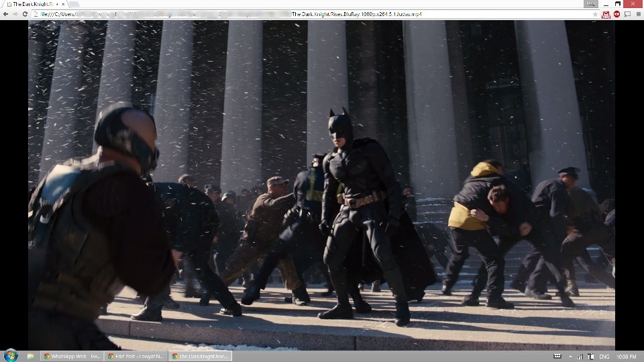Open the red Adblock extension icon
This screenshot has width=644, height=362.
(617, 14)
